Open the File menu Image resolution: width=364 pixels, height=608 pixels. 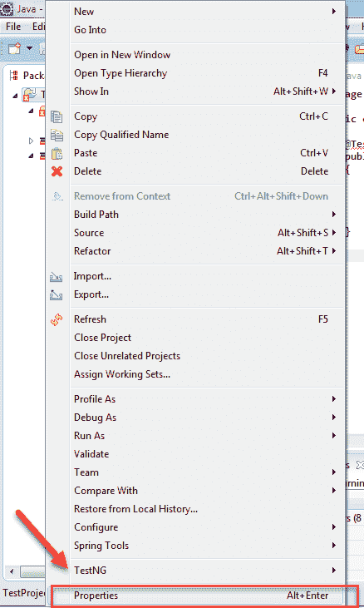(13, 27)
